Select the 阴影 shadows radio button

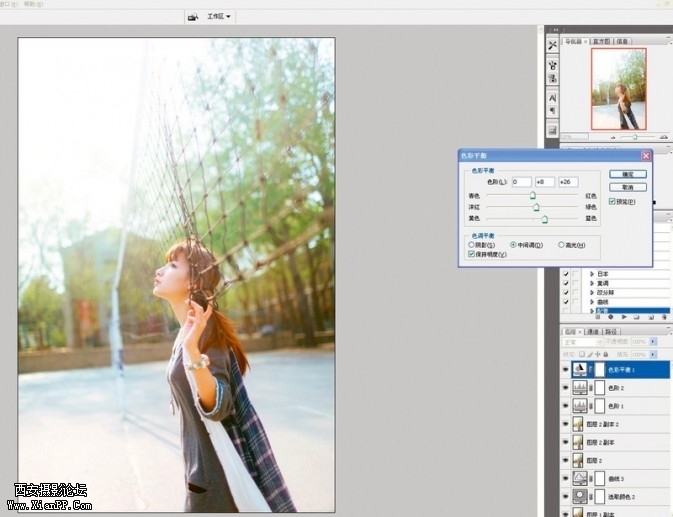[472, 244]
